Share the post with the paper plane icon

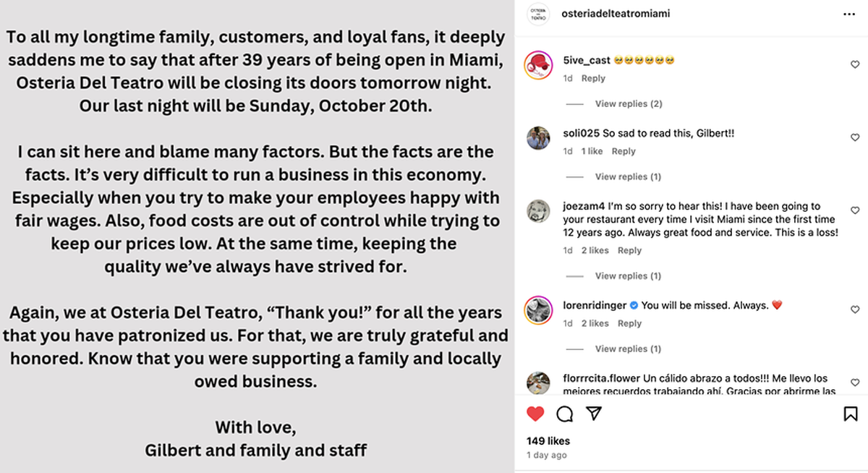click(x=593, y=414)
